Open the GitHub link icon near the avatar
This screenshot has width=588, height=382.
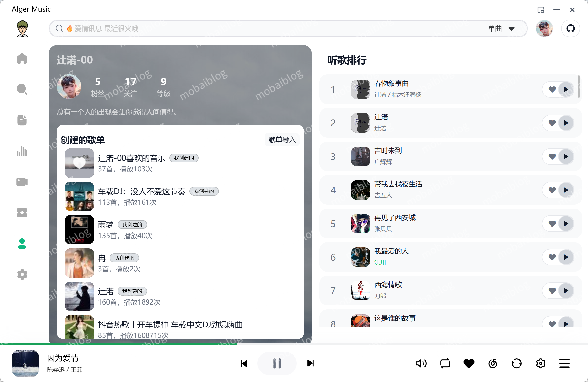point(570,28)
